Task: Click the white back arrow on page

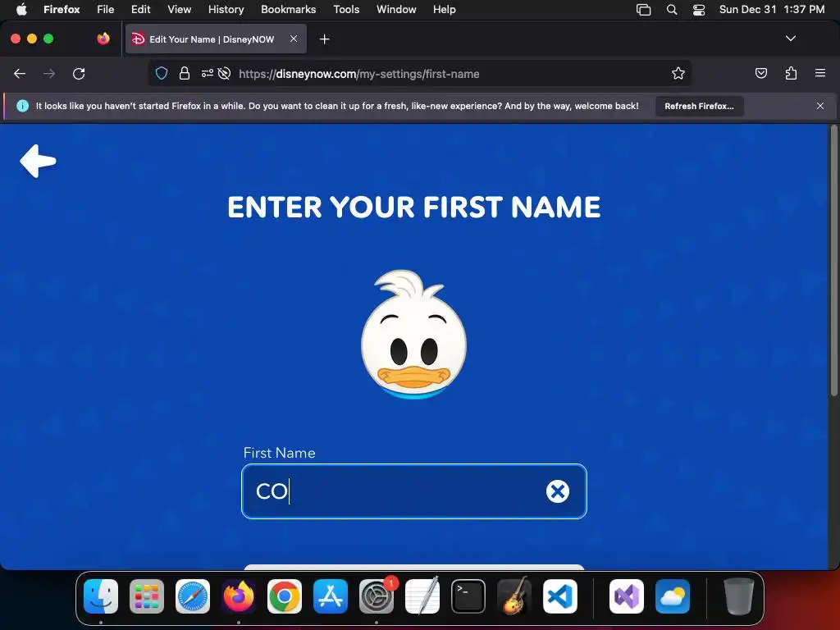Action: (38, 161)
